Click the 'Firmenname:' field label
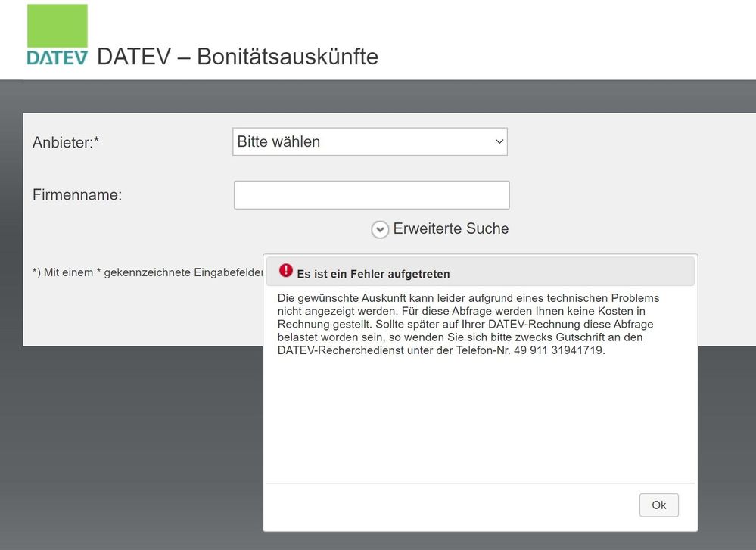Screen dimensions: 756x550 pyautogui.click(x=77, y=194)
